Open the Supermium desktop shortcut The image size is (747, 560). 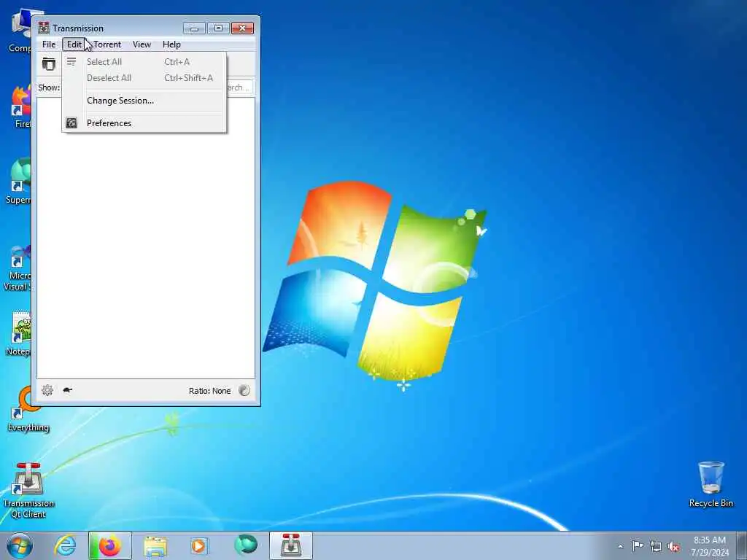(x=18, y=182)
